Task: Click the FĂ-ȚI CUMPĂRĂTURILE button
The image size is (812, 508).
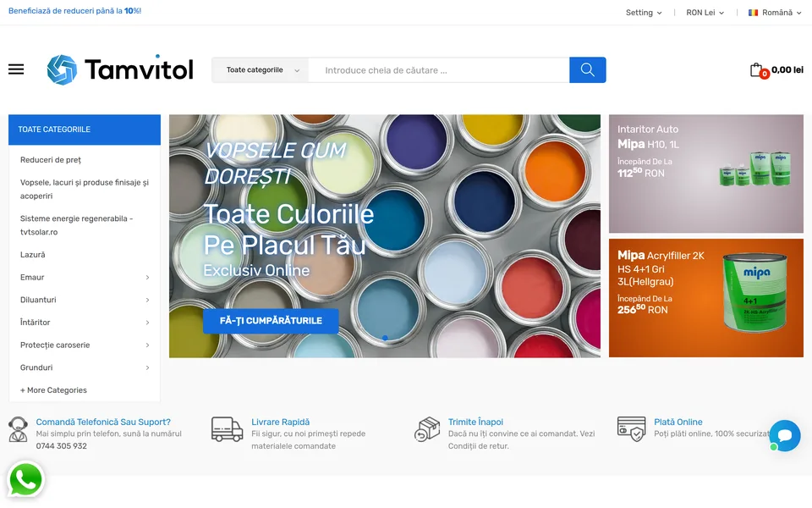Action: (271, 321)
